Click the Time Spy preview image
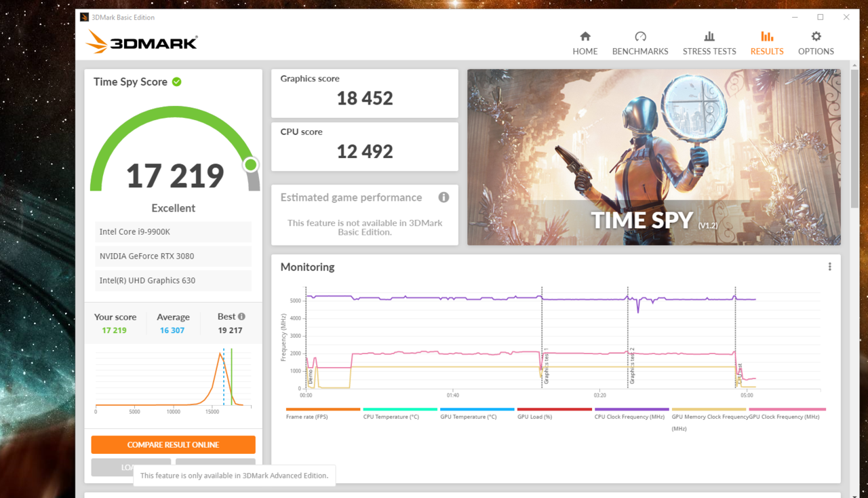Image resolution: width=868 pixels, height=498 pixels. pos(654,157)
